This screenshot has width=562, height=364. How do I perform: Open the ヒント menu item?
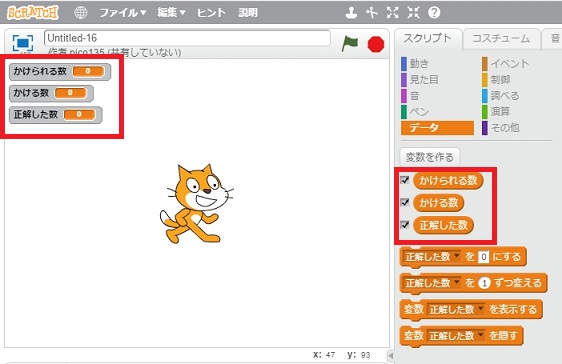(x=211, y=13)
